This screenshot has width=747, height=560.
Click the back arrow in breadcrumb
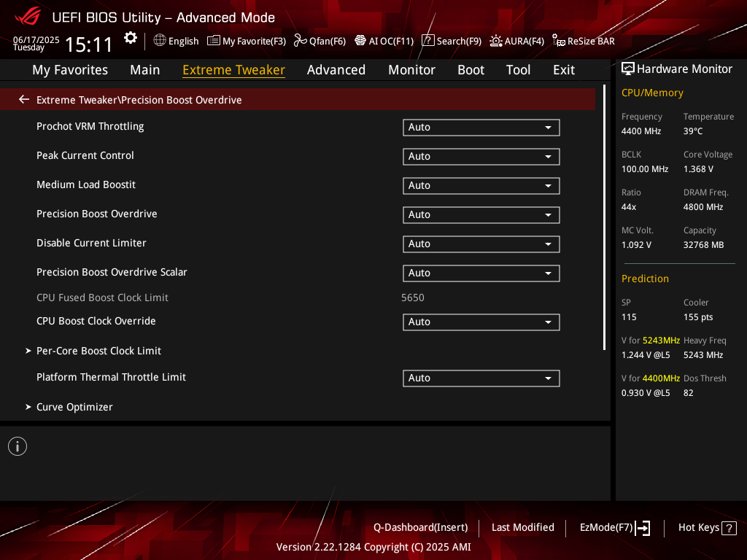tap(24, 99)
